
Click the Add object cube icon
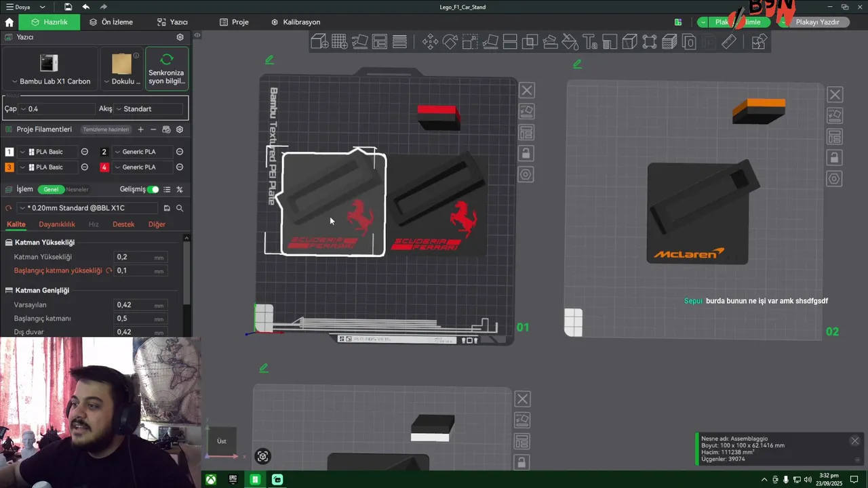[x=319, y=42]
